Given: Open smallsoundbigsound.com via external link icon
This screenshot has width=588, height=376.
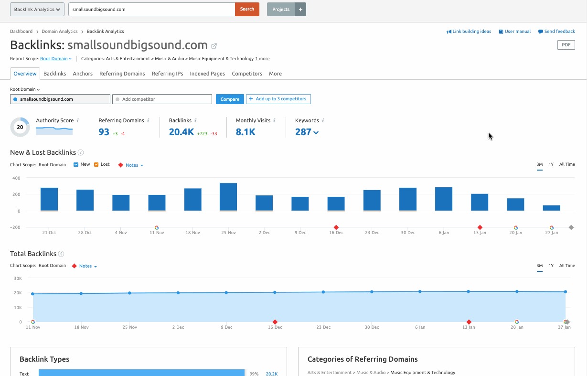Looking at the screenshot, I should click(x=214, y=46).
